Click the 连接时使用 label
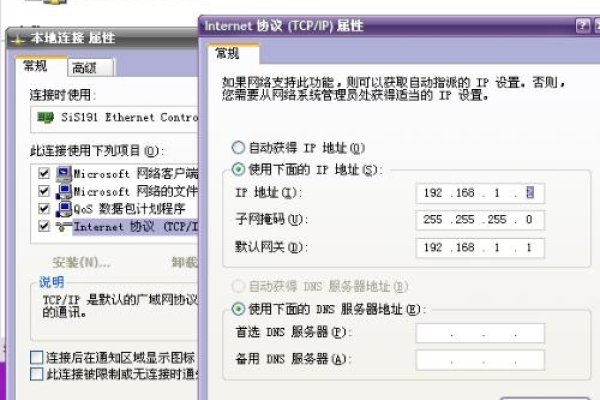The image size is (600, 400). pos(62,95)
